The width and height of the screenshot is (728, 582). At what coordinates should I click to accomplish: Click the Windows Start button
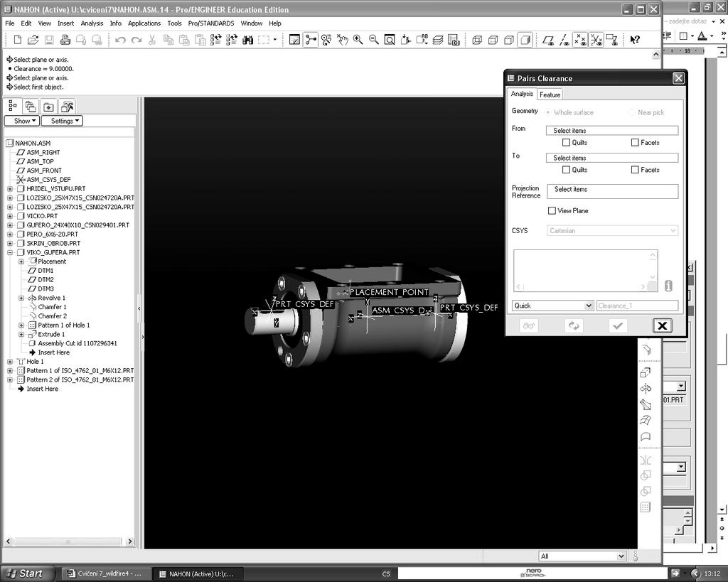pos(26,573)
